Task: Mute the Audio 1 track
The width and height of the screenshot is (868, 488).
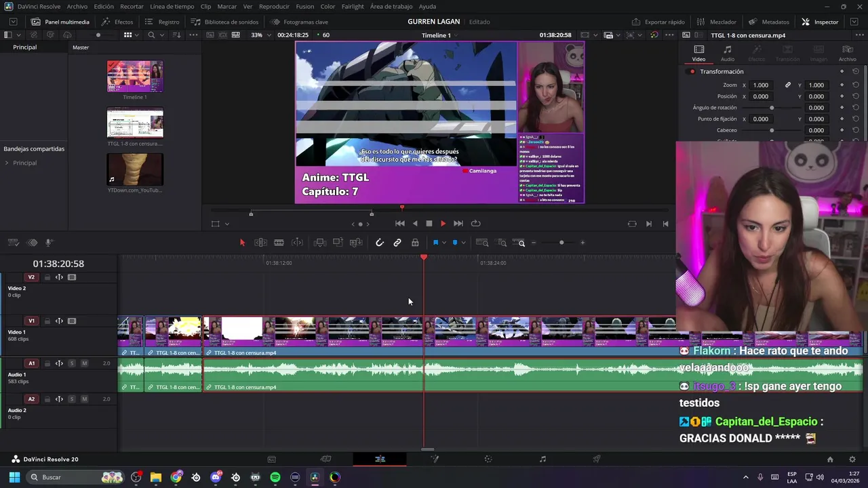Action: pyautogui.click(x=84, y=363)
